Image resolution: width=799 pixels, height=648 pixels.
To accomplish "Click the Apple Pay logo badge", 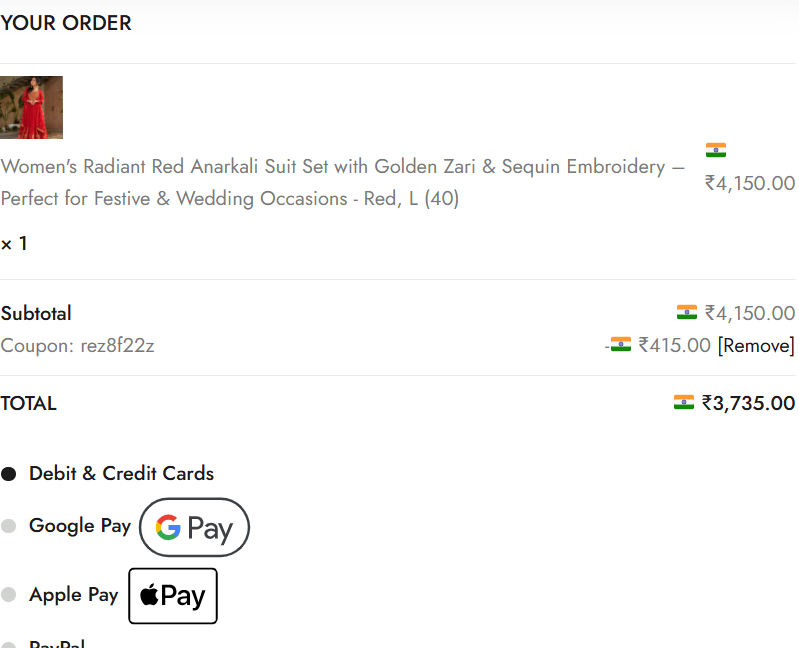I will (172, 596).
